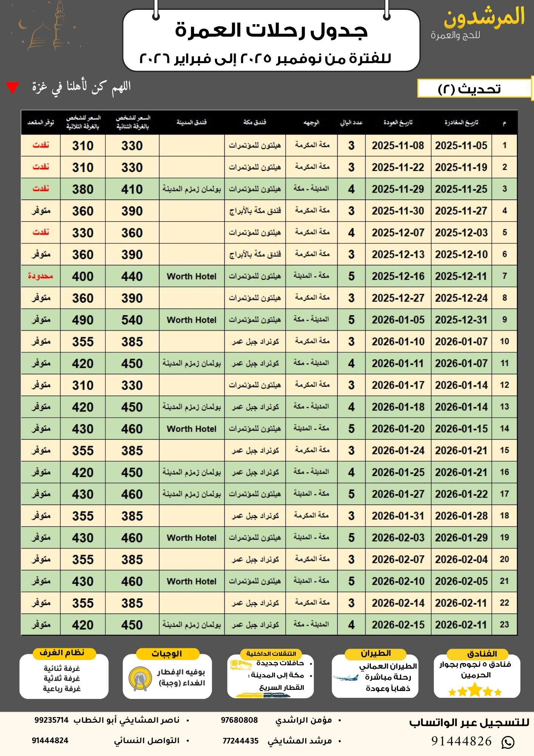Click the المرشدون logo text
Viewport: 534px width, 756px height.
484,17
